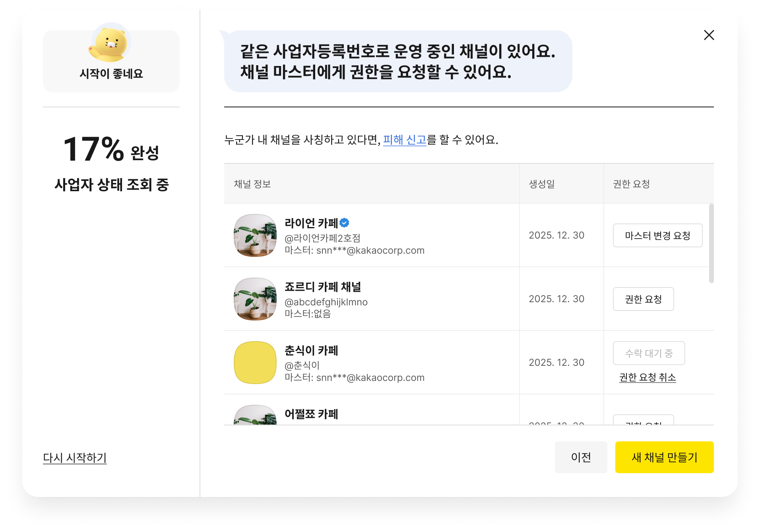
Task: Click the blue verified badge beside 라이언 카페
Action: point(345,223)
